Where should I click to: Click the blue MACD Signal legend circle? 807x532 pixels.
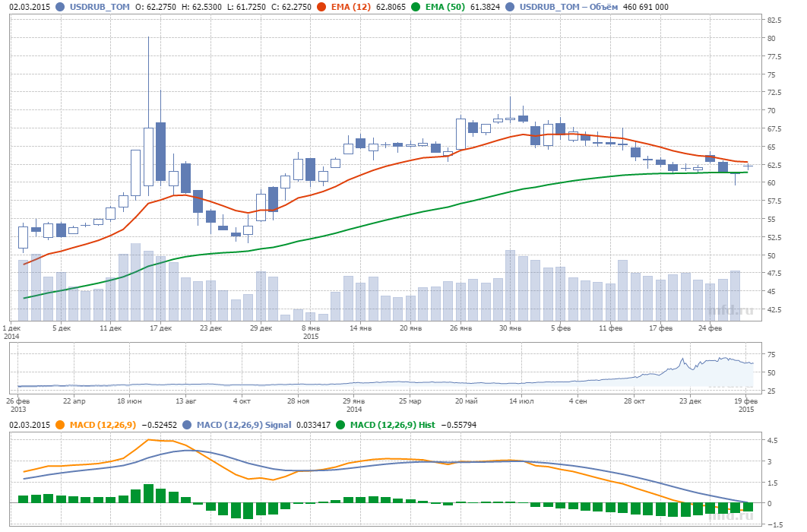187,425
